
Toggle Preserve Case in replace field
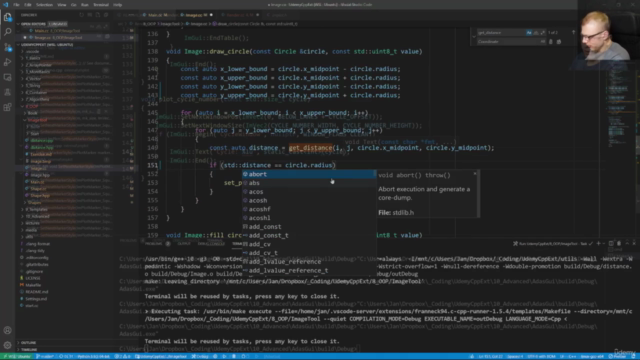(542, 42)
